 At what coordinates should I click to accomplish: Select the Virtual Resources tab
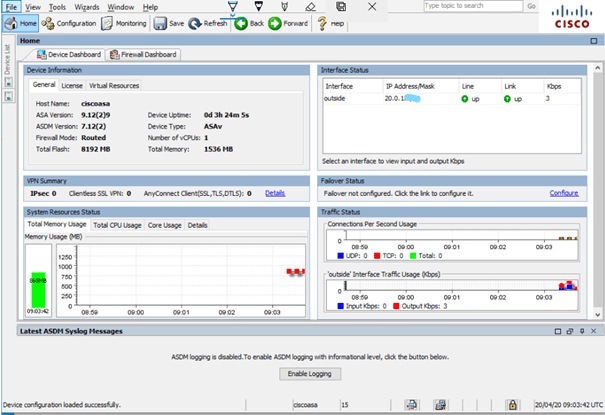tap(116, 86)
